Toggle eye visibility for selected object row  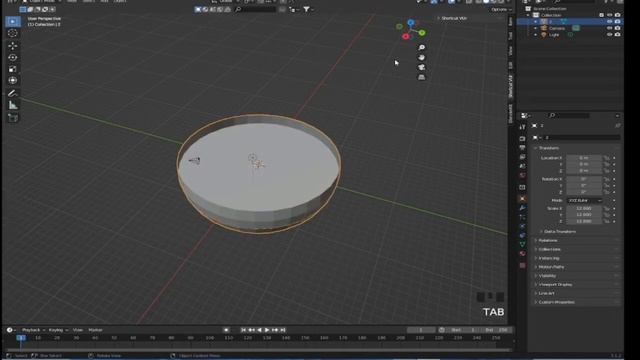pos(609,22)
